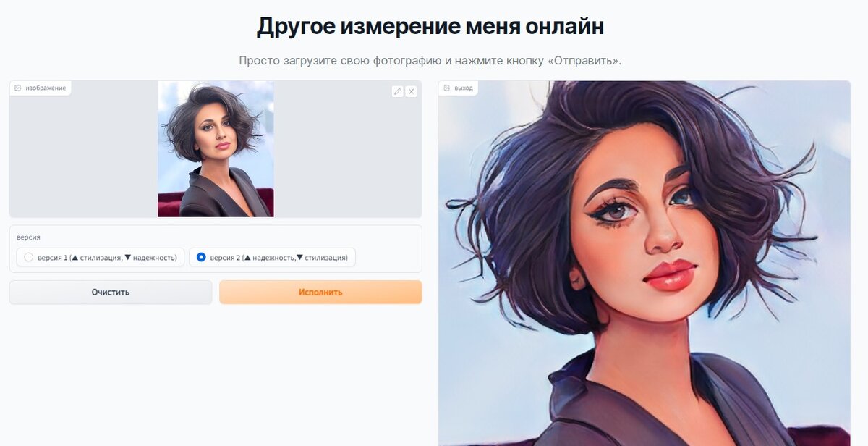868x446 pixels.
Task: Click the pencil edit icon on uploaded image
Action: click(397, 91)
